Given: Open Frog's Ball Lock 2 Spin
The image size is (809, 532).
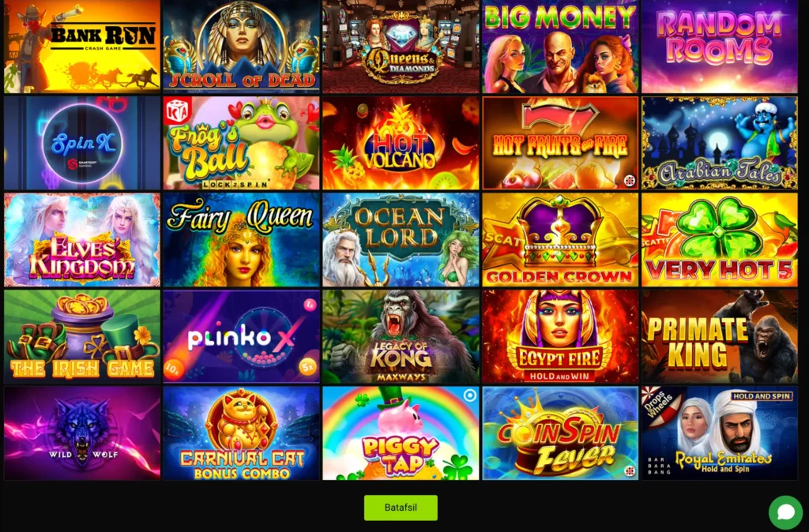Looking at the screenshot, I should tap(242, 144).
